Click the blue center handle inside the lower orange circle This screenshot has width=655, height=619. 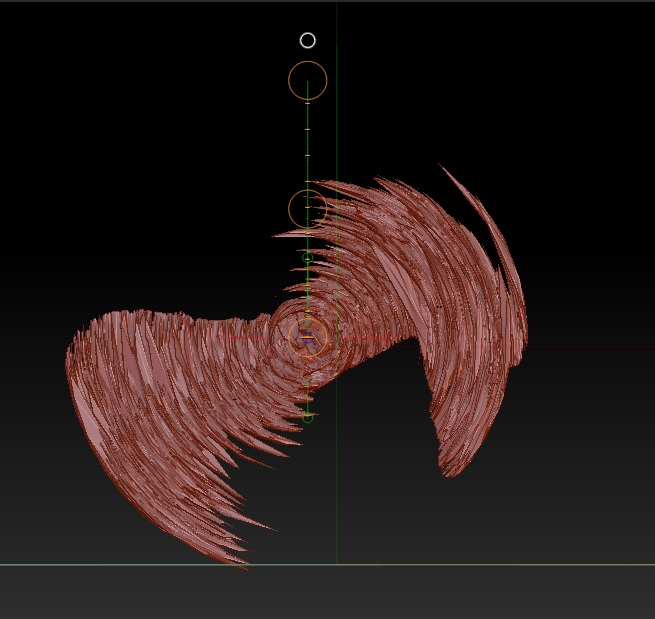click(307, 337)
